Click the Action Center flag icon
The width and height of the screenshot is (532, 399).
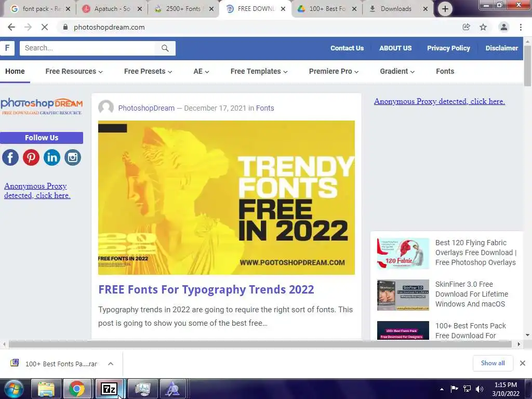tap(454, 389)
